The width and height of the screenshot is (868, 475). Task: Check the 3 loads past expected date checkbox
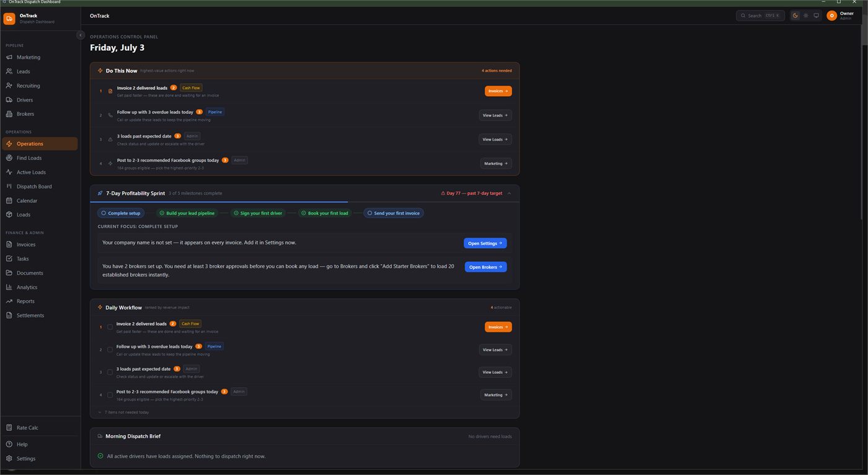(110, 372)
